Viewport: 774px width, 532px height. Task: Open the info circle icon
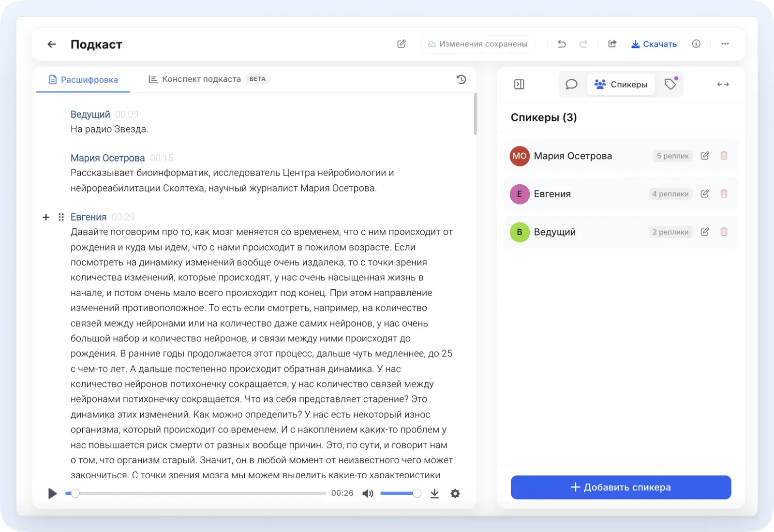(696, 44)
